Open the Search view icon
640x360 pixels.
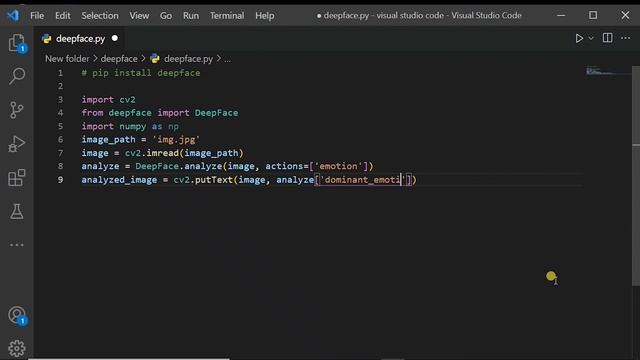click(17, 76)
